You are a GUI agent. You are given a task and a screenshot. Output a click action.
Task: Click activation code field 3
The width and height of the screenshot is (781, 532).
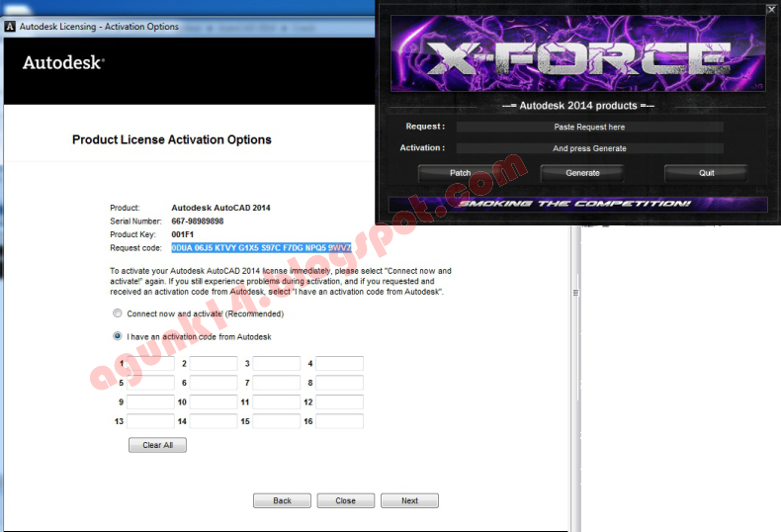pyautogui.click(x=277, y=363)
